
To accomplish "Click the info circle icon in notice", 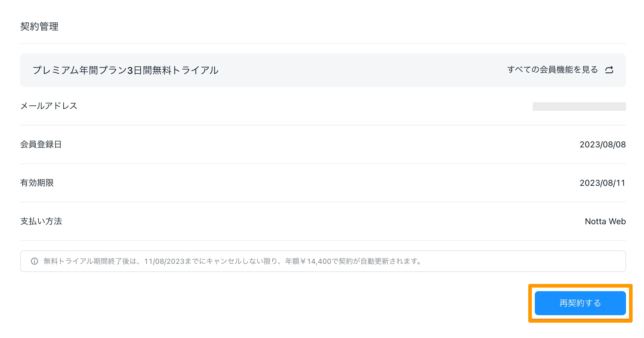I will coord(34,261).
